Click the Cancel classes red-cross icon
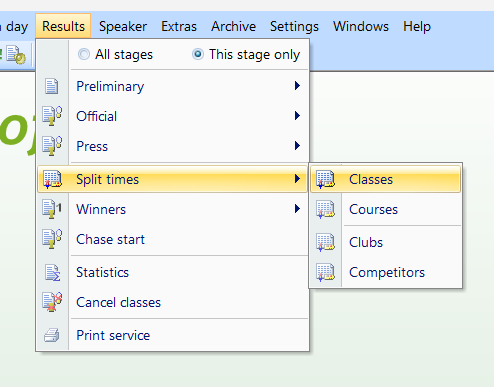This screenshot has height=387, width=494. [52, 302]
